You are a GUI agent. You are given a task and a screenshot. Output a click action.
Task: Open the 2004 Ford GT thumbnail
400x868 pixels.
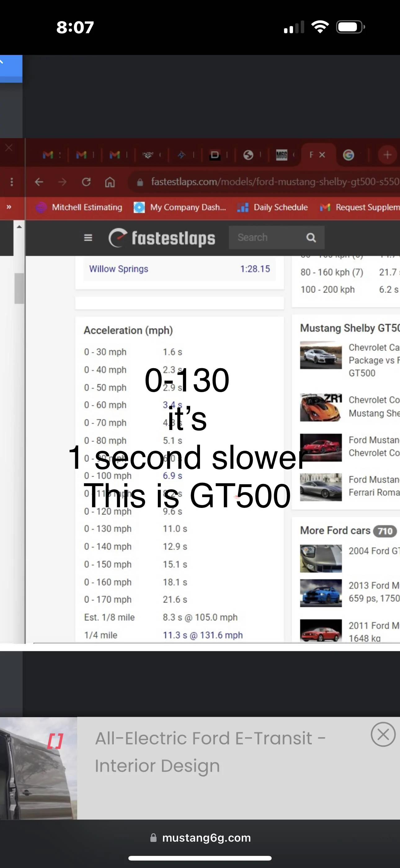pos(321,558)
